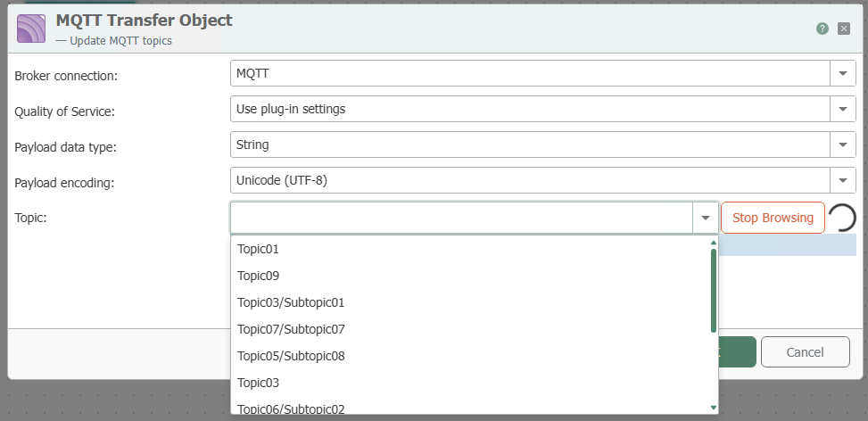
Task: Click the Broker connection label
Action: (x=66, y=77)
